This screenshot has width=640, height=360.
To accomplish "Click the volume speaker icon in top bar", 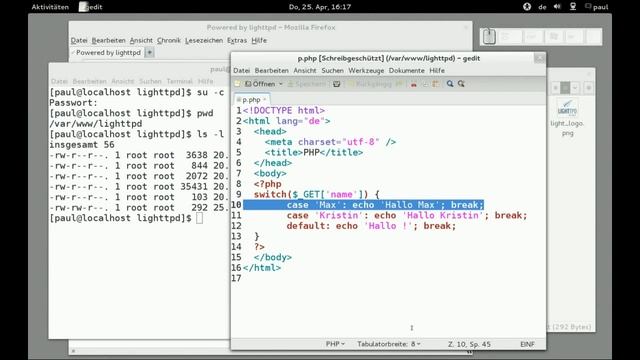I will pyautogui.click(x=557, y=7).
